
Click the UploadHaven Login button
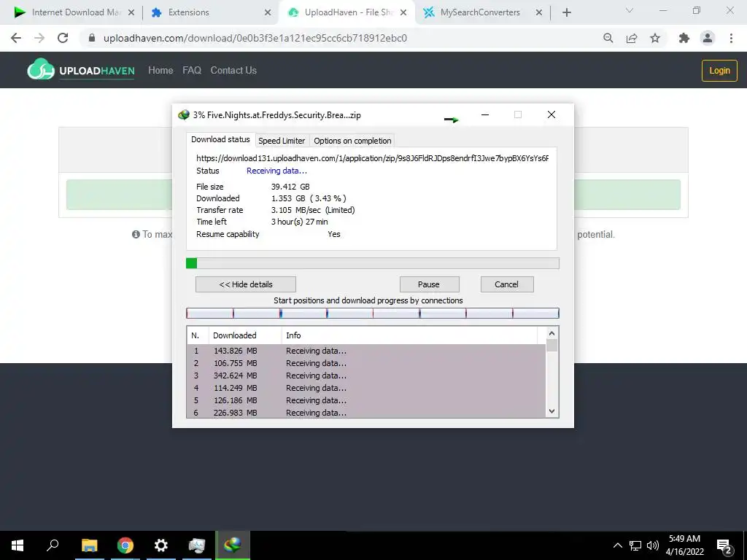point(719,71)
